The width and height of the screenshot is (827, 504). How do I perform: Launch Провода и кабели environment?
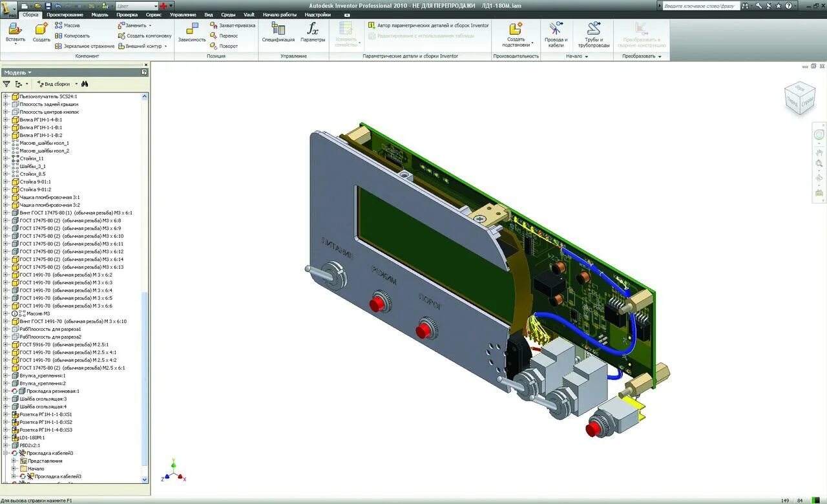click(556, 34)
